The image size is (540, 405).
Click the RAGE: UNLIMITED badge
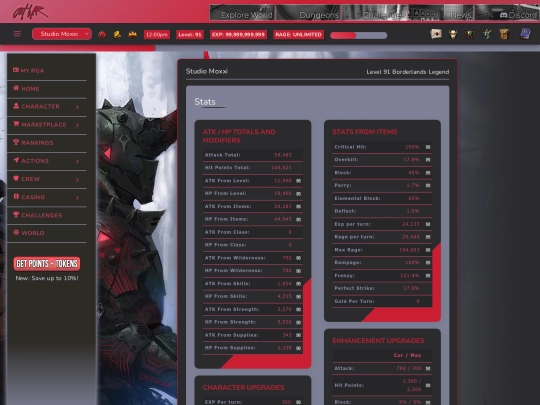(299, 34)
